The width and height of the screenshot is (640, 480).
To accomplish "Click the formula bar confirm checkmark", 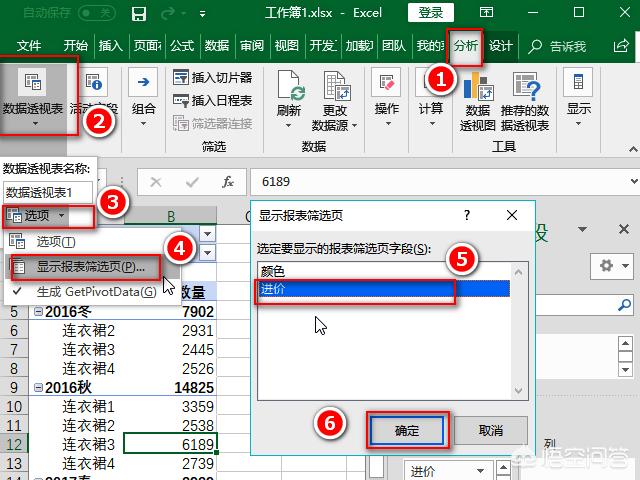I will pyautogui.click(x=192, y=182).
